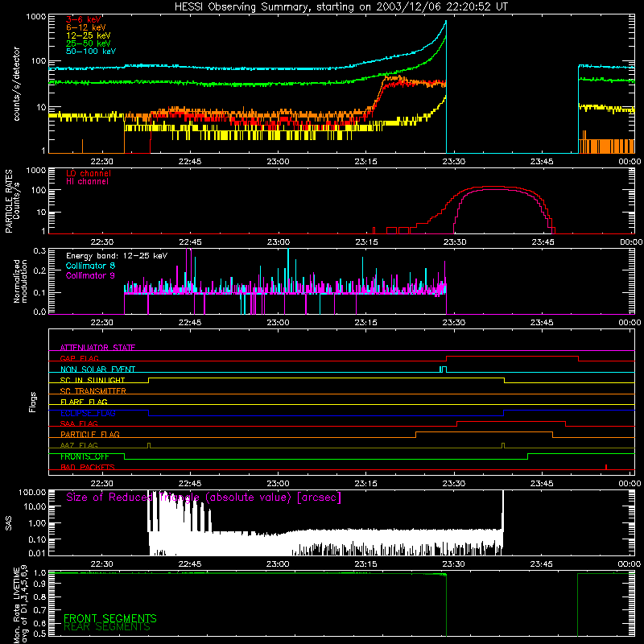Click the SC IN SUNLIGHT flag label
The width and height of the screenshot is (644, 644).
click(93, 380)
